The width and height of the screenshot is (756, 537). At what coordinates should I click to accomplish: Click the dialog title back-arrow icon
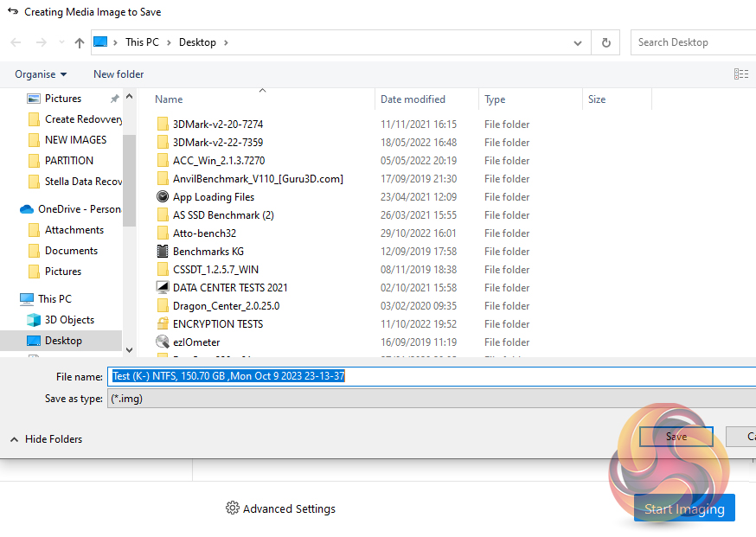click(13, 11)
